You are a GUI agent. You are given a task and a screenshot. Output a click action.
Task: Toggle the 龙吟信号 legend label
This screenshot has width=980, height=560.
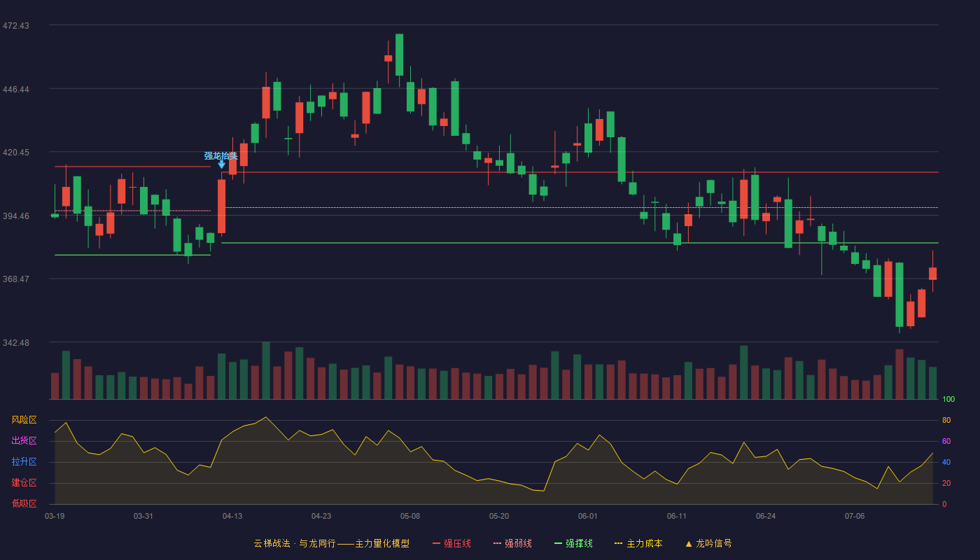pyautogui.click(x=713, y=544)
